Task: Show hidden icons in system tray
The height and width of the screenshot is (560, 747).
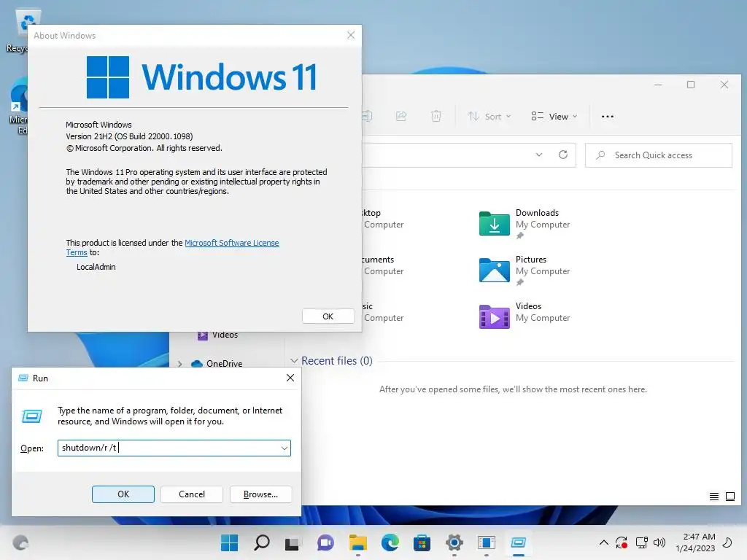Action: [603, 542]
